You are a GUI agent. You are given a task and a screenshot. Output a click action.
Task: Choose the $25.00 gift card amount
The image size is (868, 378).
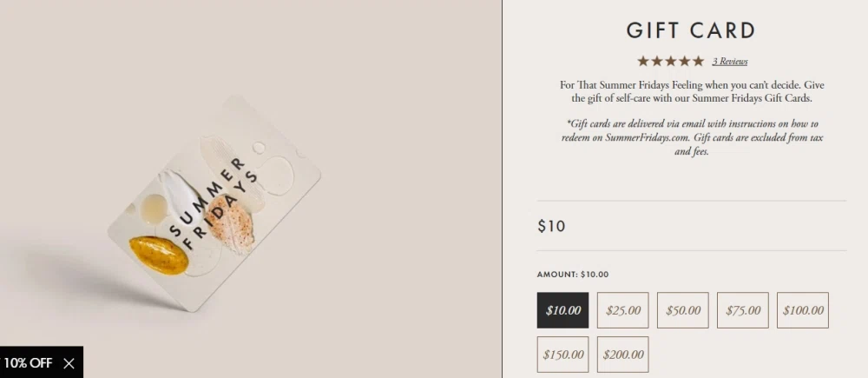tap(622, 310)
